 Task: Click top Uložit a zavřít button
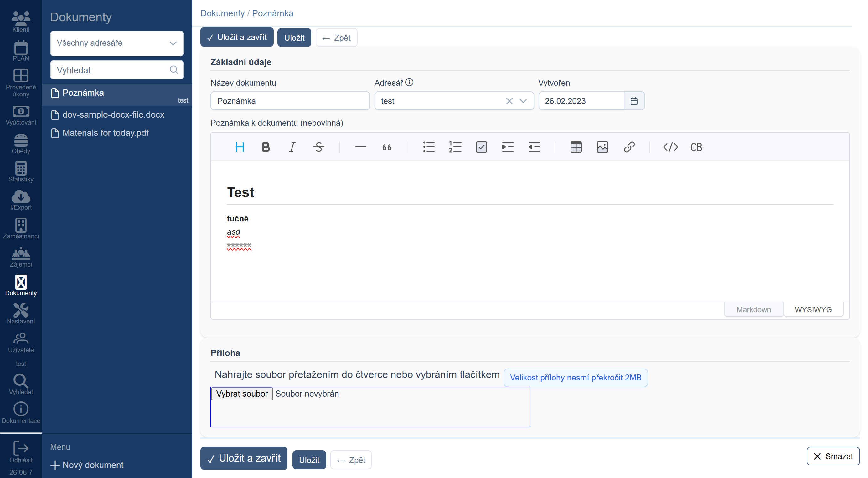(237, 37)
